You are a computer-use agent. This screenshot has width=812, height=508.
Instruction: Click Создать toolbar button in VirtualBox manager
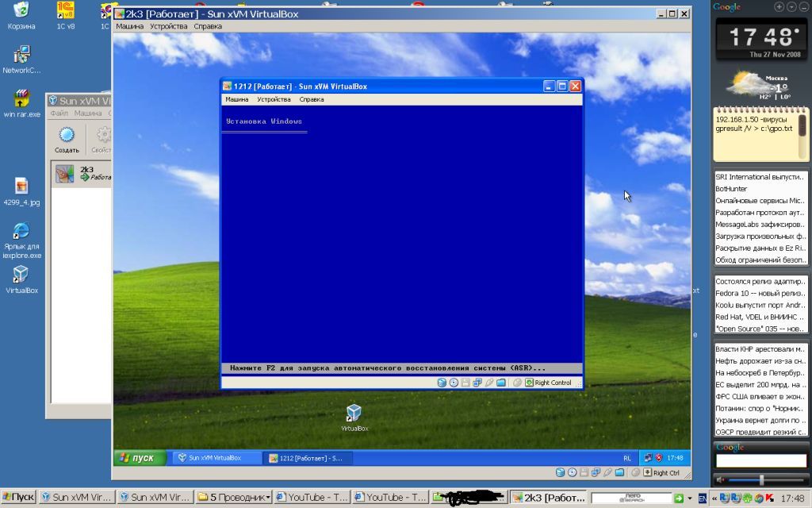[67, 140]
